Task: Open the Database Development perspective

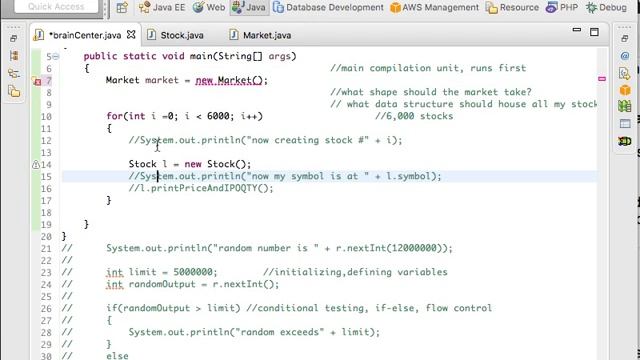Action: tap(328, 7)
